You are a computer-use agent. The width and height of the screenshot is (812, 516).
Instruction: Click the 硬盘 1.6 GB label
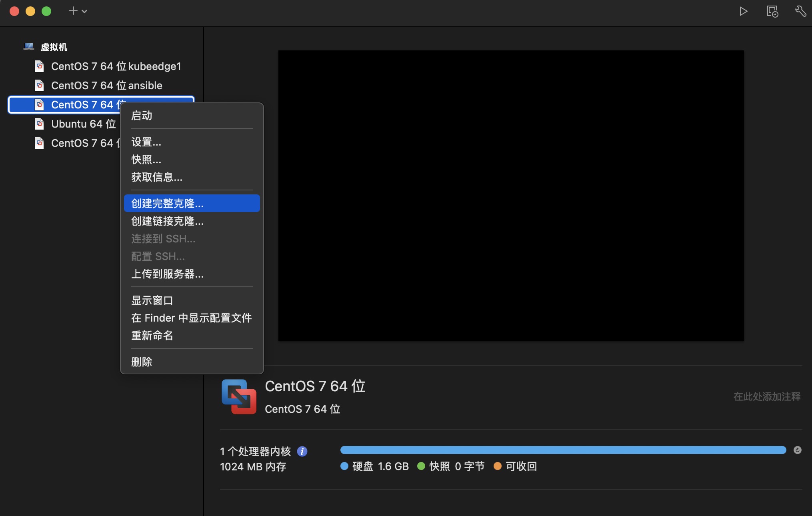coord(380,466)
